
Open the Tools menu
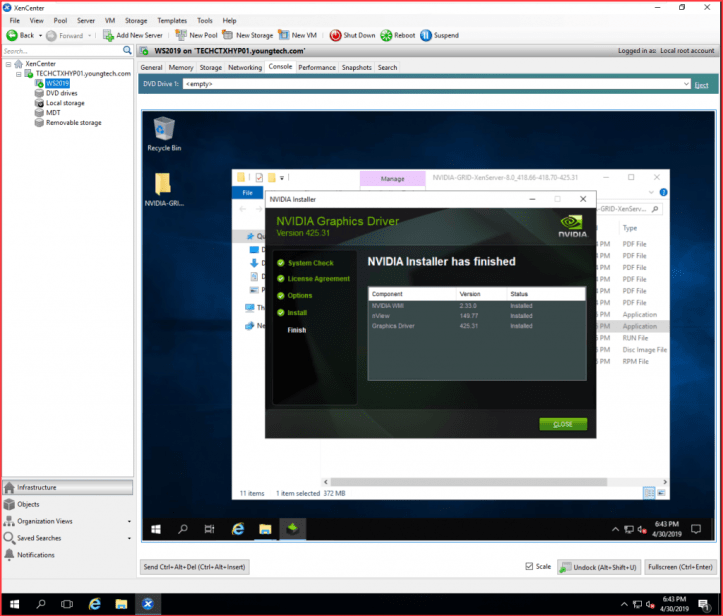(x=205, y=21)
